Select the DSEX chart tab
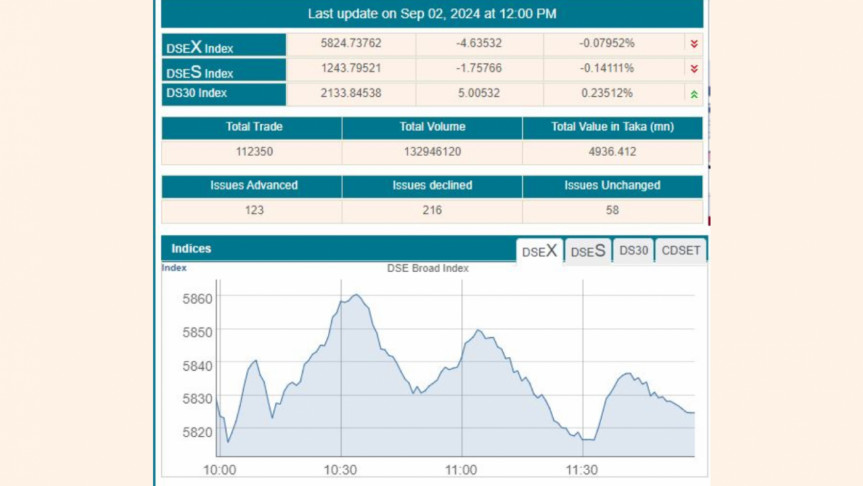 539,252
